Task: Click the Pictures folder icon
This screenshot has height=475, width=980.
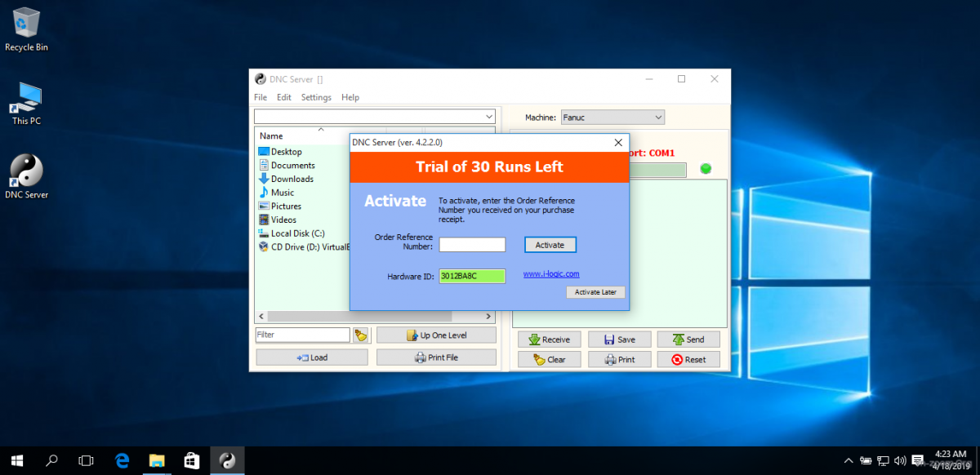Action: (264, 206)
